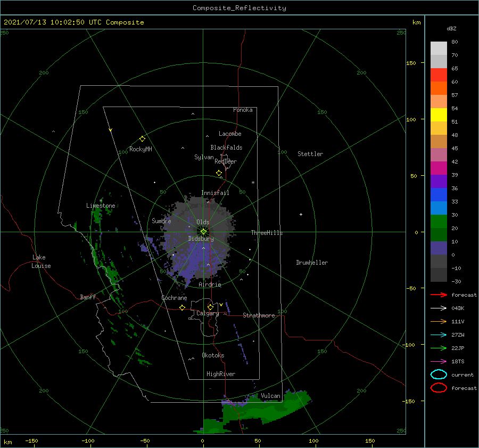479x448 pixels.
Task: Click the yellow diamond marker near RockyMH
Action: pyautogui.click(x=142, y=139)
